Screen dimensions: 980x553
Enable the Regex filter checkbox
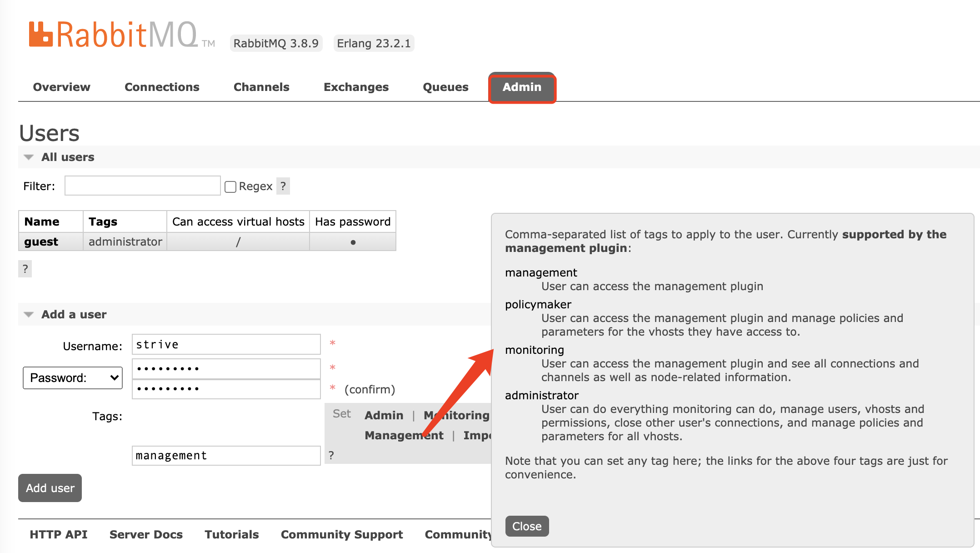pyautogui.click(x=230, y=186)
